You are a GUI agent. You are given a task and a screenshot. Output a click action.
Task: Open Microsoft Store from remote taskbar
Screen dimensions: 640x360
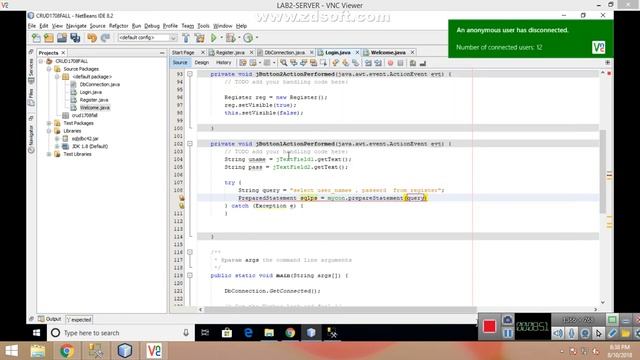(227, 333)
